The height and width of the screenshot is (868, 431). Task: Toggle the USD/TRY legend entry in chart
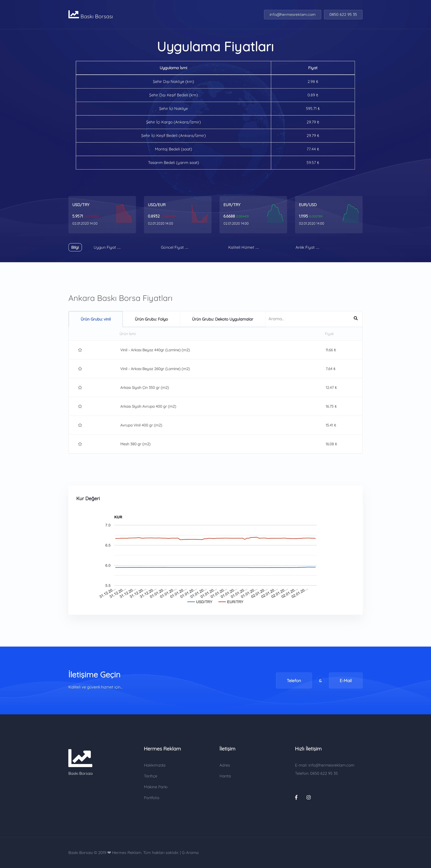200,602
